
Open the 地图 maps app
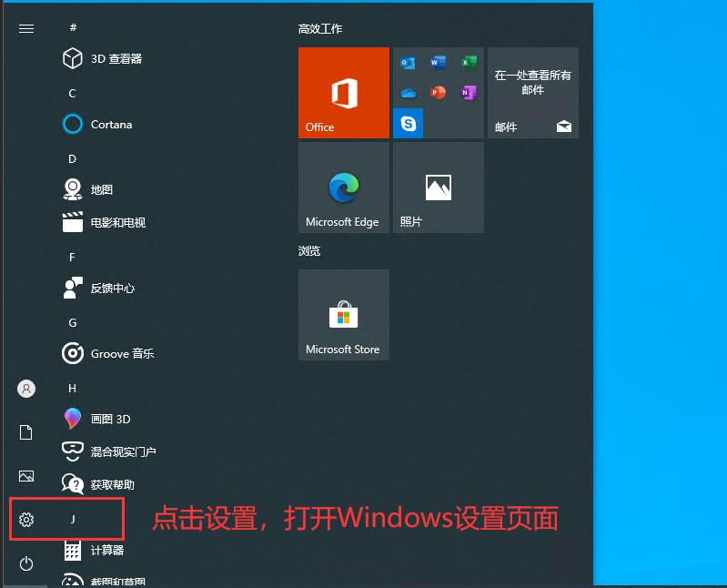87,189
